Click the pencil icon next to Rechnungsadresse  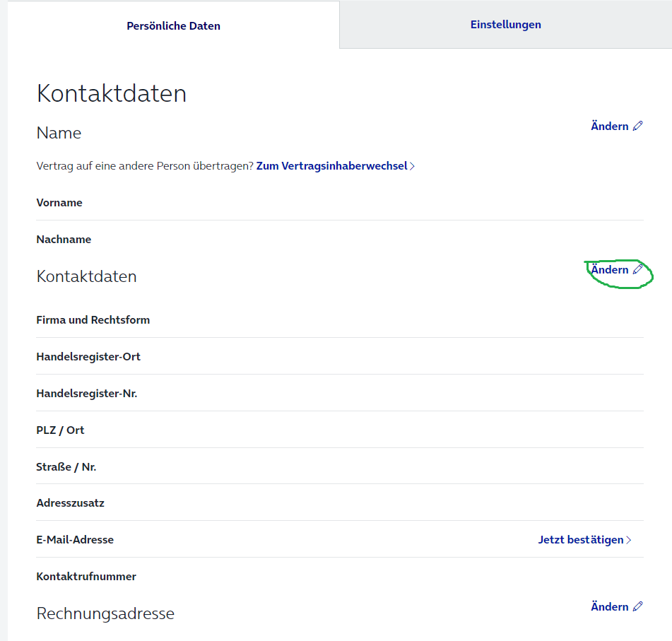coord(637,606)
